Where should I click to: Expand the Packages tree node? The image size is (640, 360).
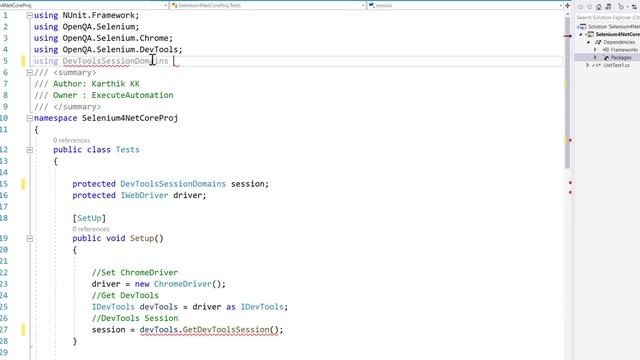[596, 58]
